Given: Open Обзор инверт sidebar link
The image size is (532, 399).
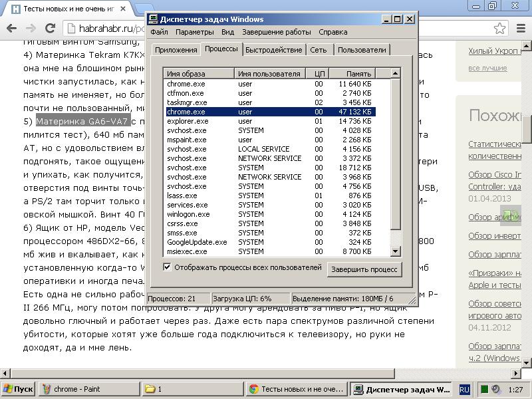Looking at the screenshot, I should click(x=494, y=236).
